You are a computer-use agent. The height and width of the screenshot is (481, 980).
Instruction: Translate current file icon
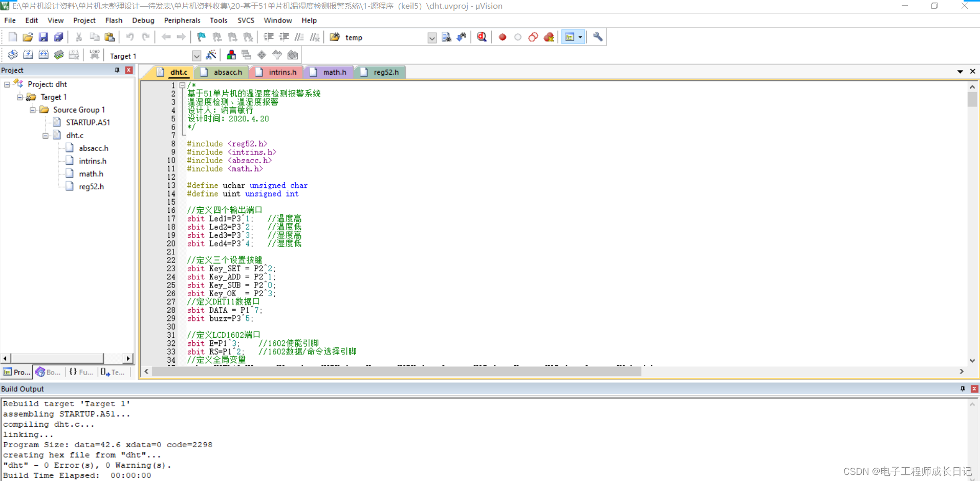point(13,55)
